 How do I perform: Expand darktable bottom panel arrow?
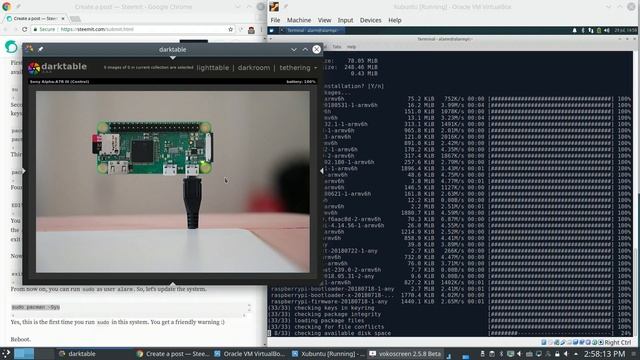tap(173, 283)
